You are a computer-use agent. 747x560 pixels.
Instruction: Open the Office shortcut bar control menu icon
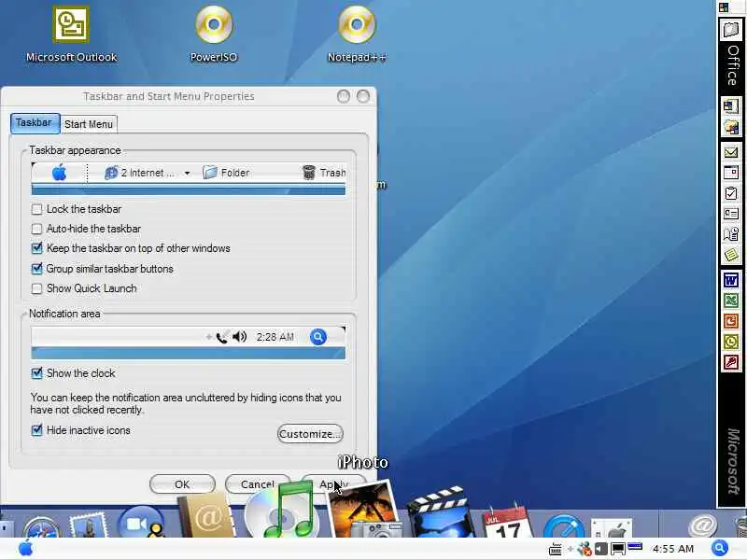(x=724, y=7)
